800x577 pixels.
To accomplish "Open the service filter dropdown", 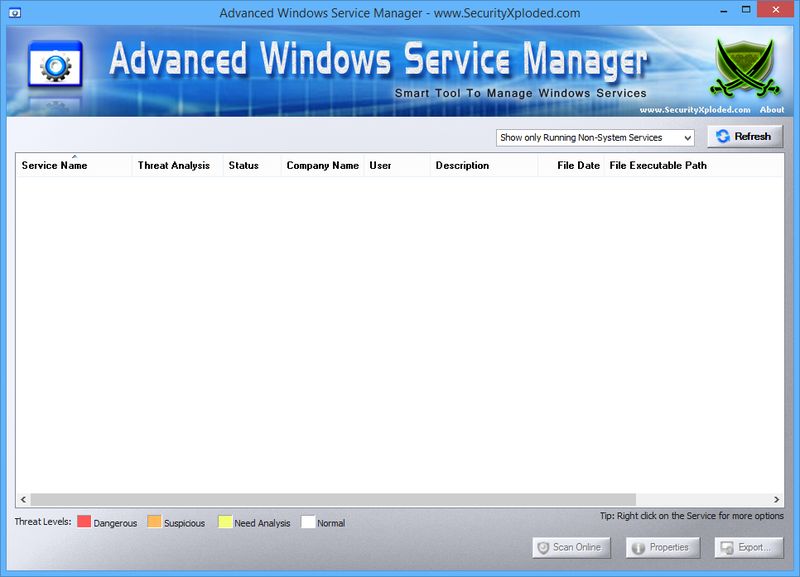I will tap(595, 138).
